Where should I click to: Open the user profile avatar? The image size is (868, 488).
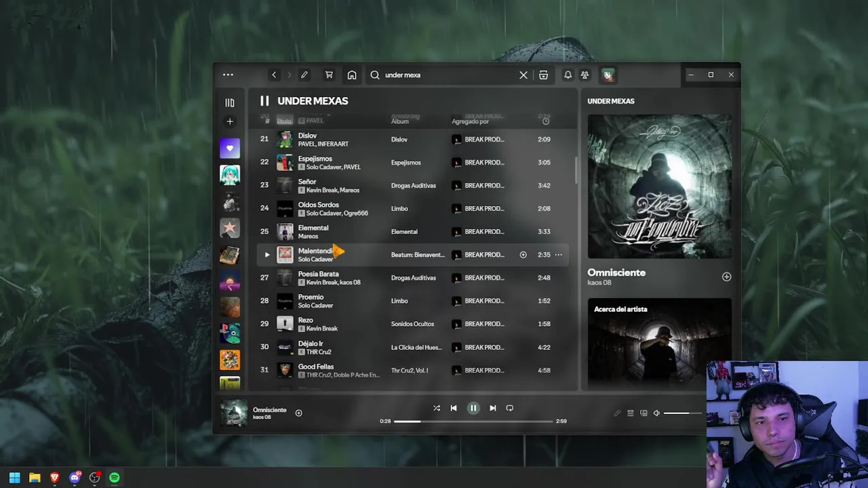pos(608,75)
